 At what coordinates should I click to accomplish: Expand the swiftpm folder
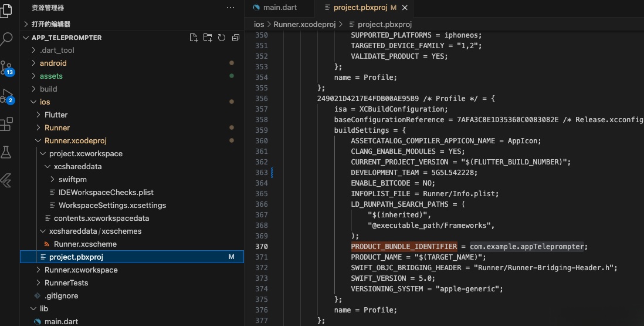click(x=73, y=180)
